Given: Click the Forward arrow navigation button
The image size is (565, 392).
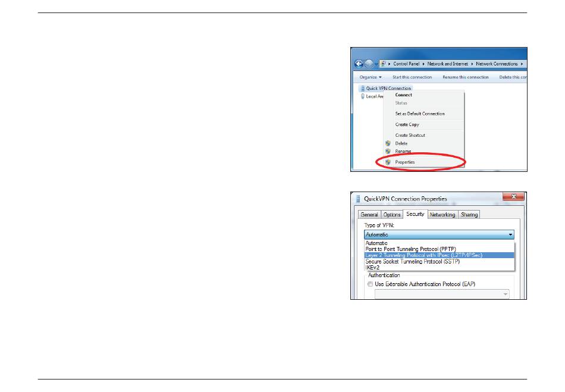Looking at the screenshot, I should coord(370,64).
